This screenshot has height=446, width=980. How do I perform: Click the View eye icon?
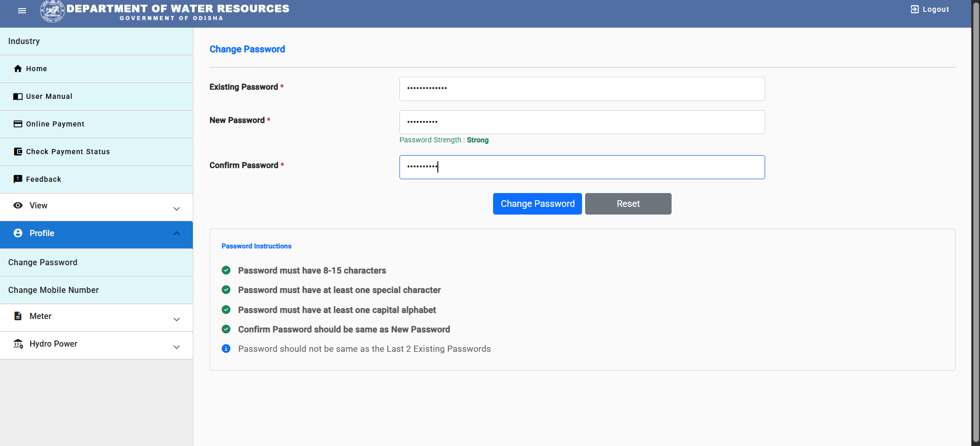coord(18,205)
